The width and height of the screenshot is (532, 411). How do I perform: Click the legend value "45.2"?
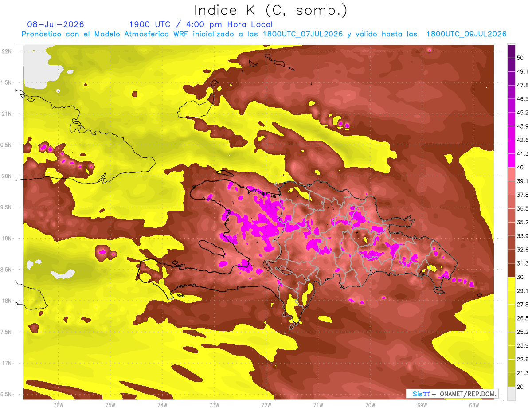523,113
